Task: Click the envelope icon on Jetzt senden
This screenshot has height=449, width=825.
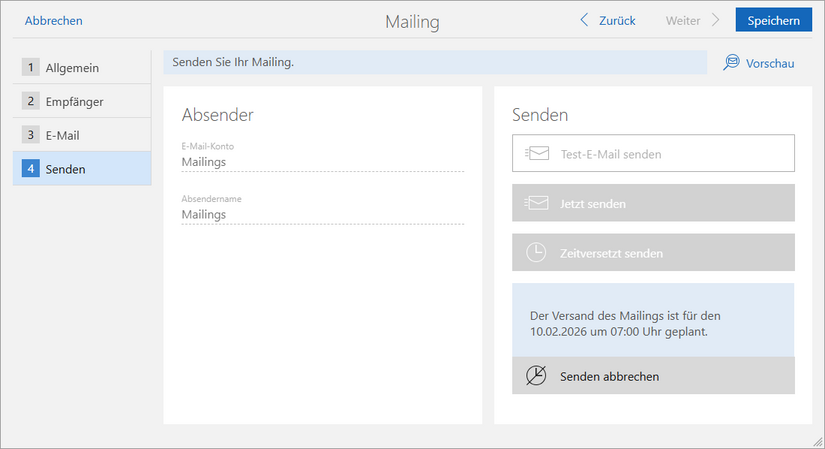Action: click(x=537, y=203)
